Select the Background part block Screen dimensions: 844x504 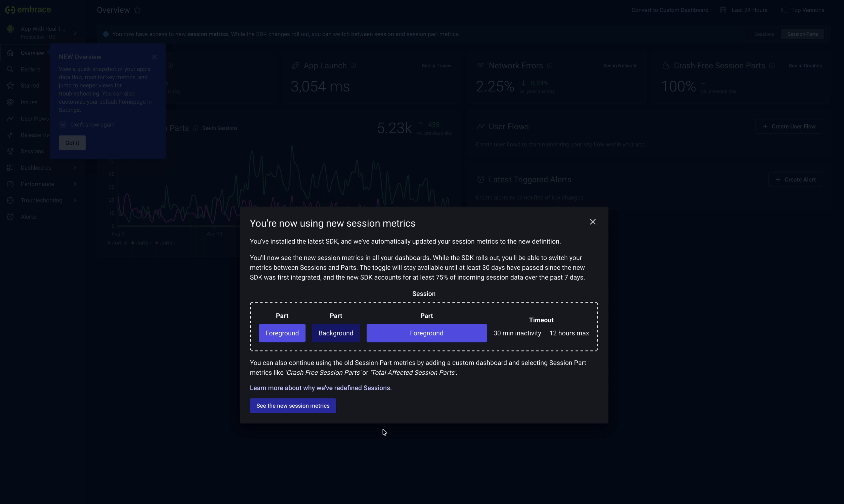tap(336, 333)
